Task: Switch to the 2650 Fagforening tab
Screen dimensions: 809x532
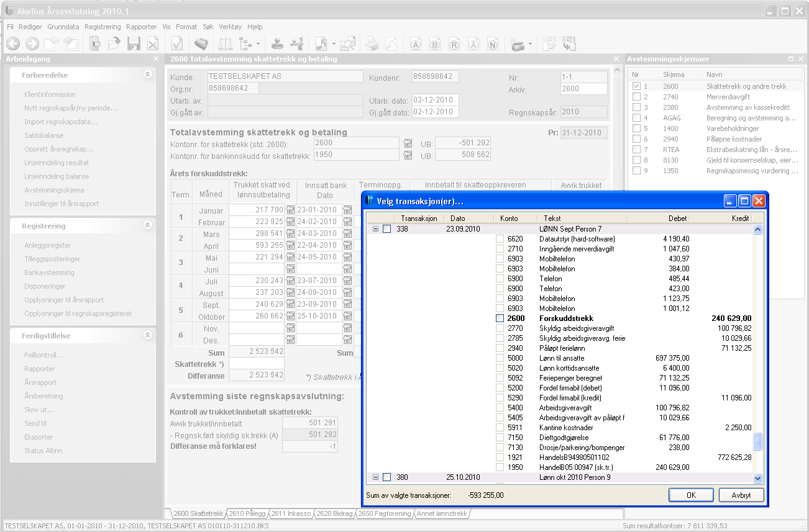Action: [x=385, y=513]
